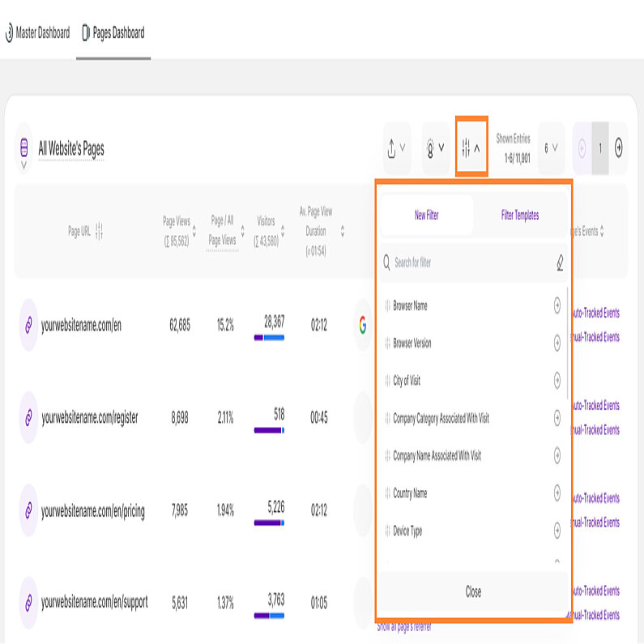This screenshot has width=644, height=644.
Task: Collapse the filter sliders button
Action: 471,147
